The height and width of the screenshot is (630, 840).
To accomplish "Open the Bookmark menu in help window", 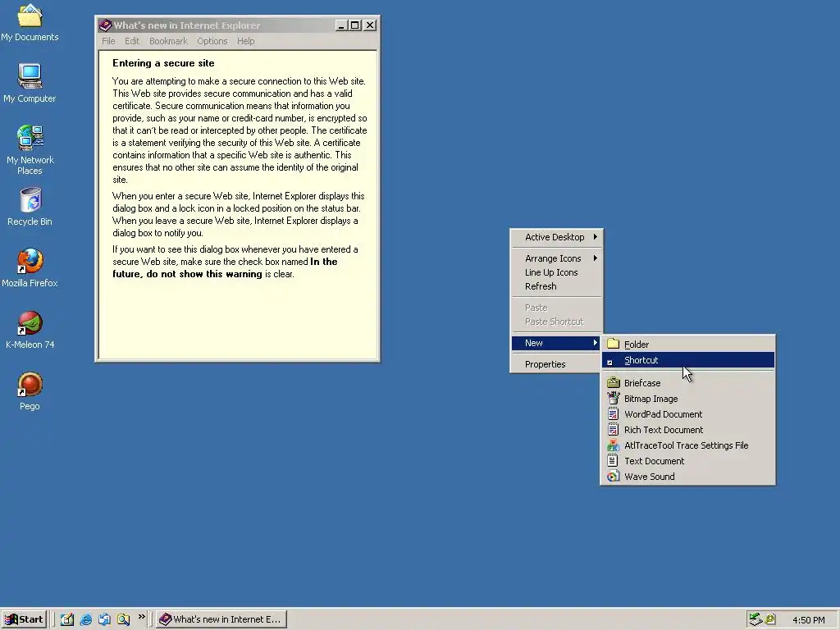I will 168,41.
